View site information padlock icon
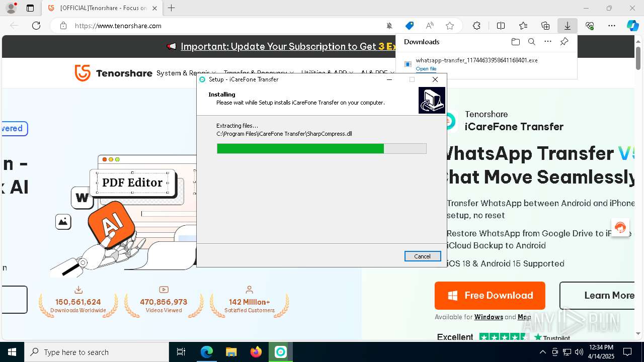The height and width of the screenshot is (362, 644). [63, 26]
